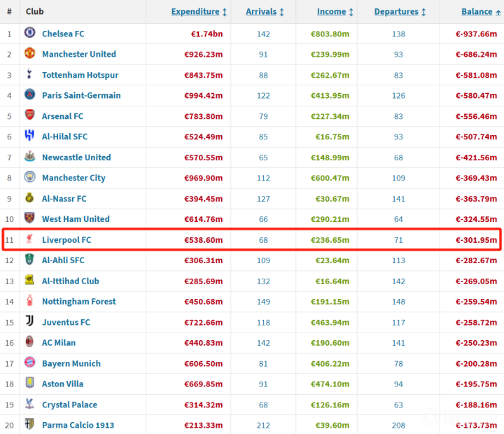Image resolution: width=504 pixels, height=434 pixels.
Task: Click the Aston Villa crest icon
Action: tap(30, 383)
